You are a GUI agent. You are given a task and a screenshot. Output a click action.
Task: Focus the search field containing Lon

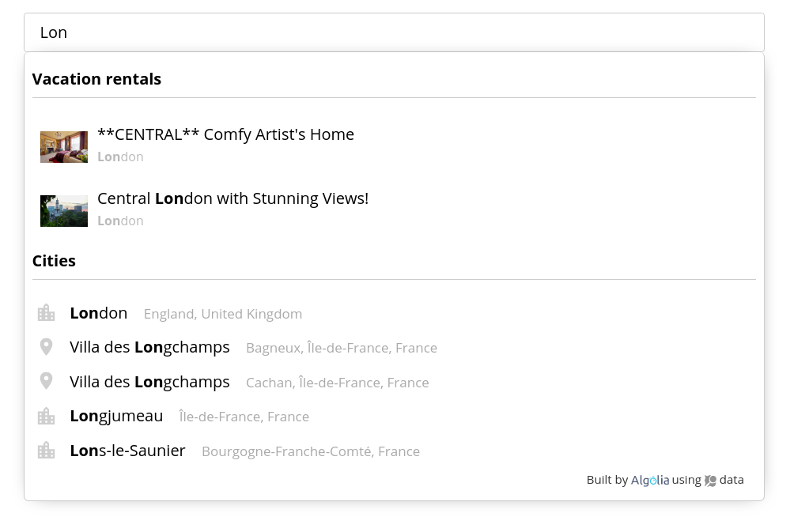pos(394,32)
